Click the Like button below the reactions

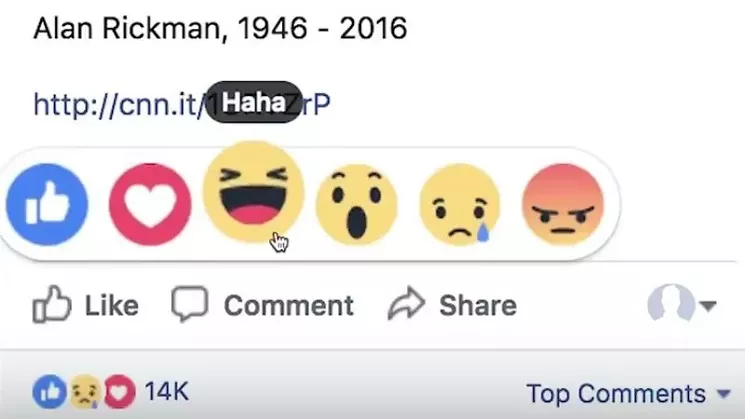pos(86,305)
